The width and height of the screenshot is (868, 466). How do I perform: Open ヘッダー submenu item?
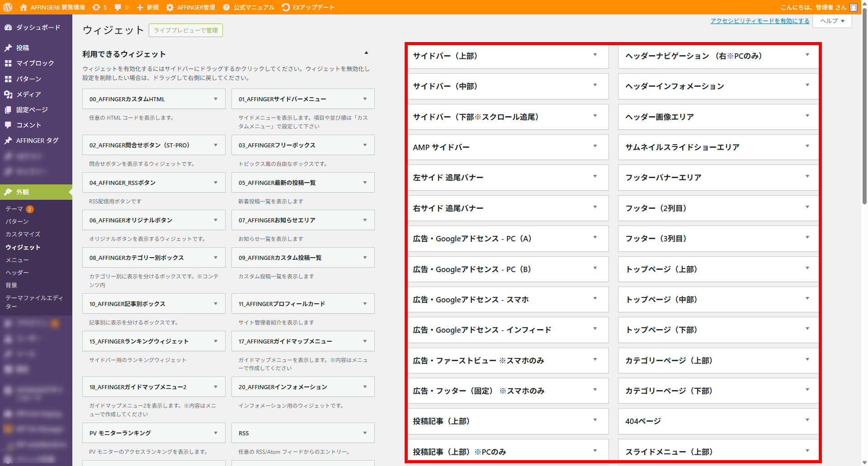pos(17,273)
